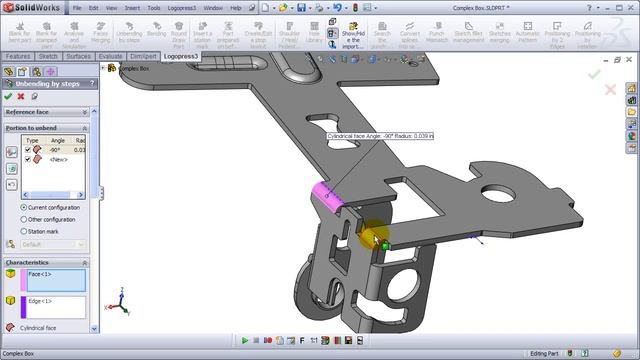Select Unbending by steps ribbon tool
Viewport: 640px width, 360px height.
click(x=129, y=33)
